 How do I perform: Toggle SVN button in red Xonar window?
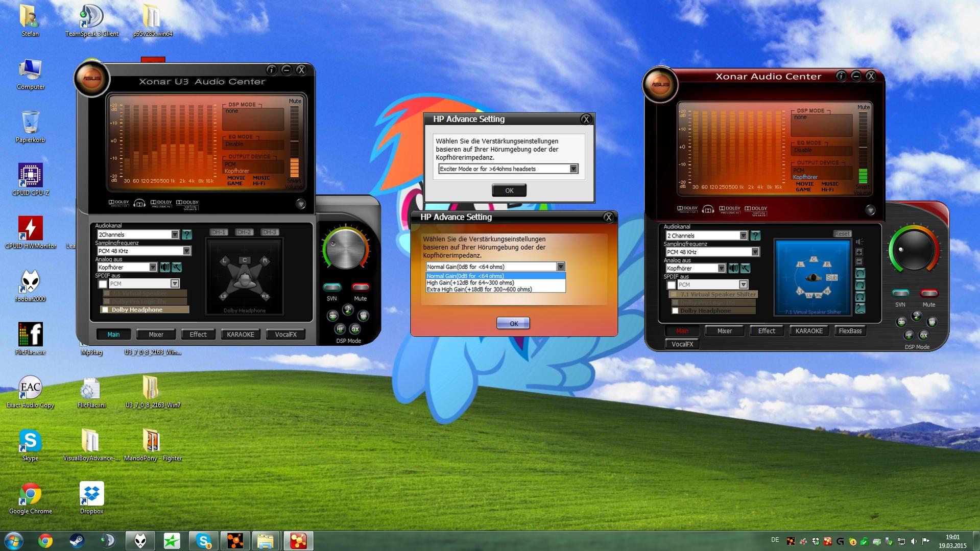click(x=900, y=293)
